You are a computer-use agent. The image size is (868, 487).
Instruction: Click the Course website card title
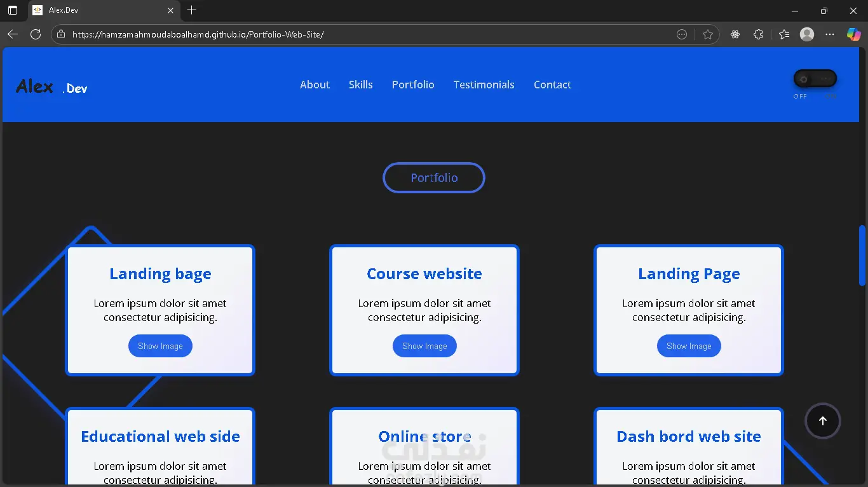424,274
